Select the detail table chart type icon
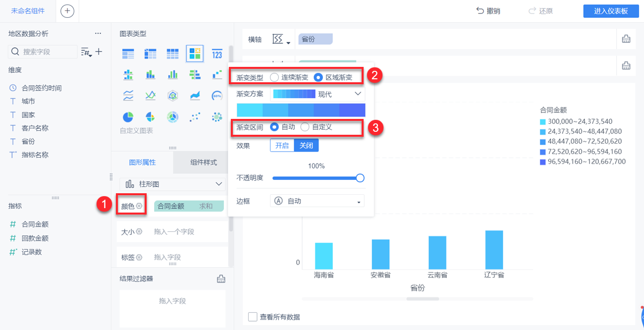The height and width of the screenshot is (330, 644). [172, 53]
